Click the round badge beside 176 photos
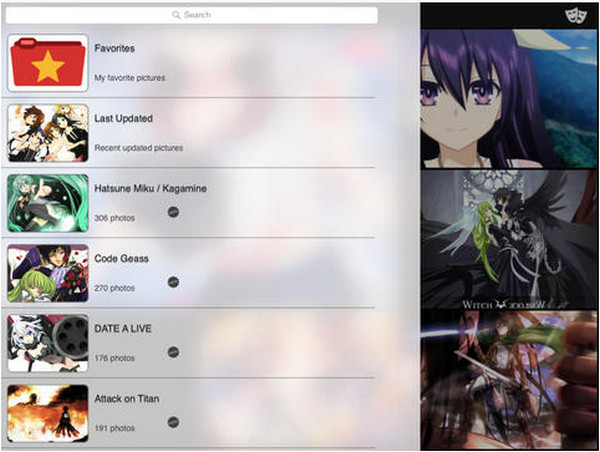Screen dimensions: 600x452 coord(173,352)
